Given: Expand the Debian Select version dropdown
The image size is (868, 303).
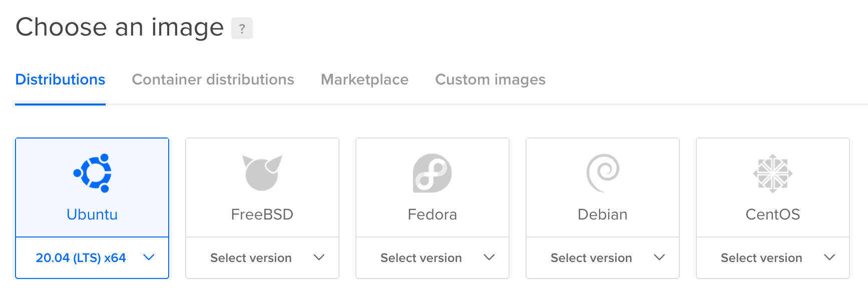Looking at the screenshot, I should click(x=603, y=258).
